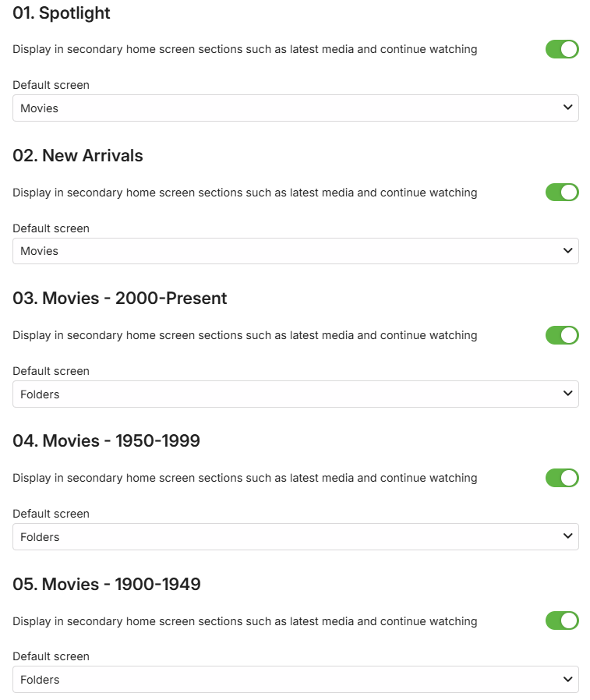Expand the Movies 2000-Present default screen dropdown
This screenshot has width=590, height=700.
(295, 394)
